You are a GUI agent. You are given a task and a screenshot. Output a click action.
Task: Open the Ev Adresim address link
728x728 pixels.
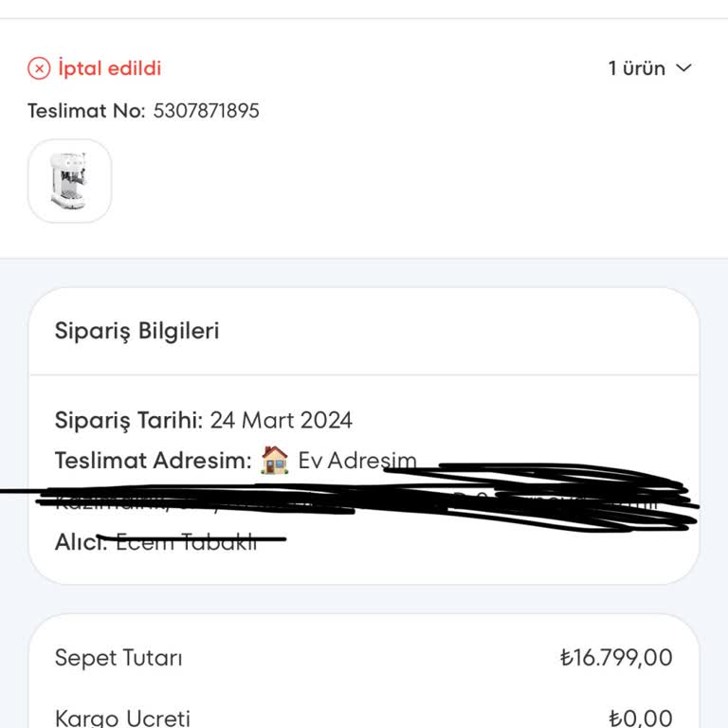click(356, 461)
